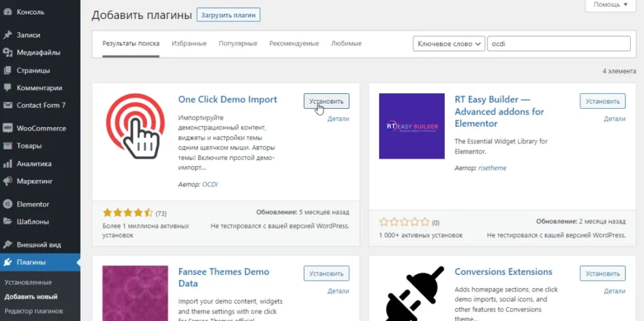Switch to Популярные tab
Screen dimensions: 644x321
(238, 43)
